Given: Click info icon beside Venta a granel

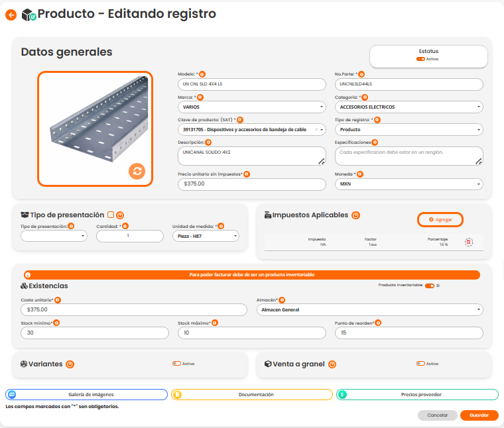Looking at the screenshot, I should coord(332,364).
